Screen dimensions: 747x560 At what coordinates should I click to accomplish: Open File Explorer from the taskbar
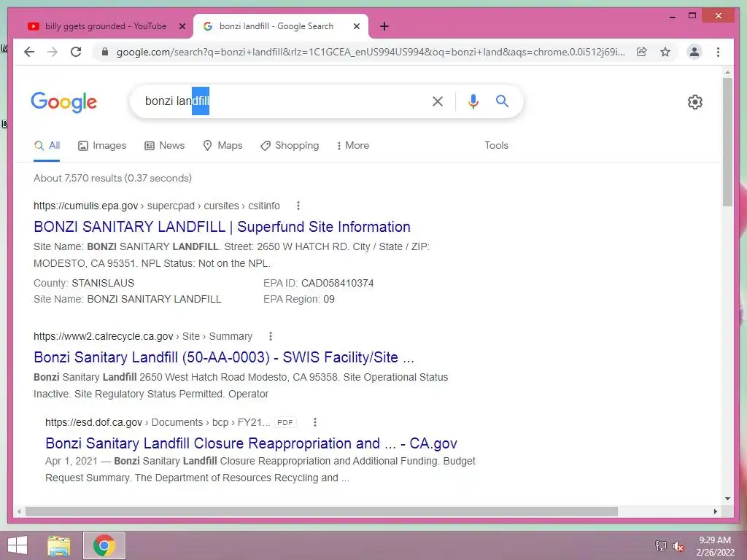point(59,545)
